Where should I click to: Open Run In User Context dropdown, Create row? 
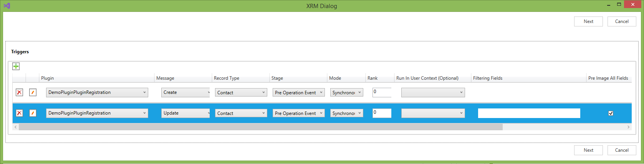click(x=433, y=92)
